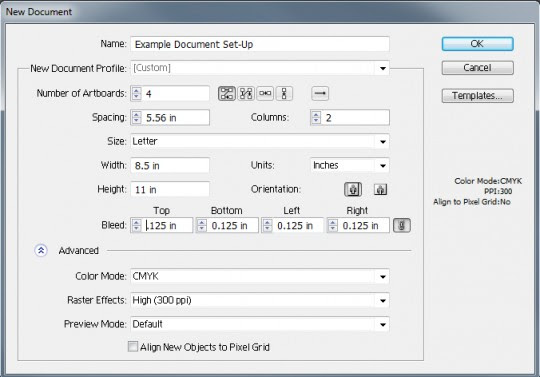Screen dimensions: 540x377
Task: Click the 'New Document' title bar text
Action: 39,12
